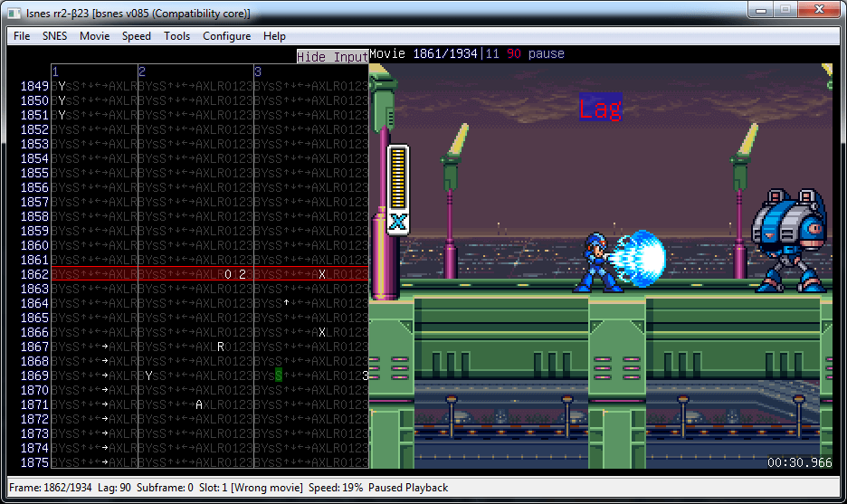The width and height of the screenshot is (847, 504).
Task: Expand the Speed menu
Action: pos(137,36)
